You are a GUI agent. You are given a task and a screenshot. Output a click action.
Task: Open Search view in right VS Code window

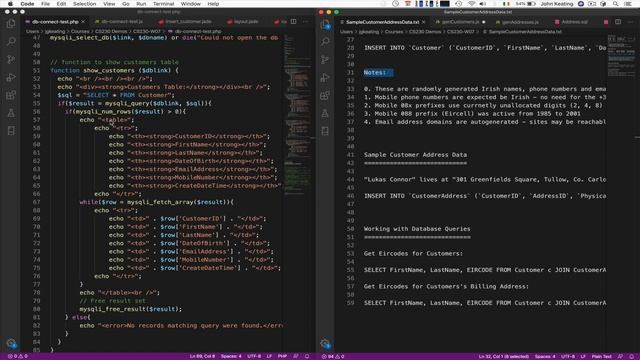click(325, 41)
